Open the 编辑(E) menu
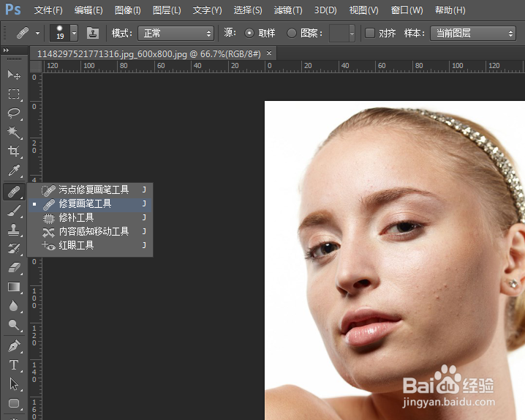 (88, 10)
